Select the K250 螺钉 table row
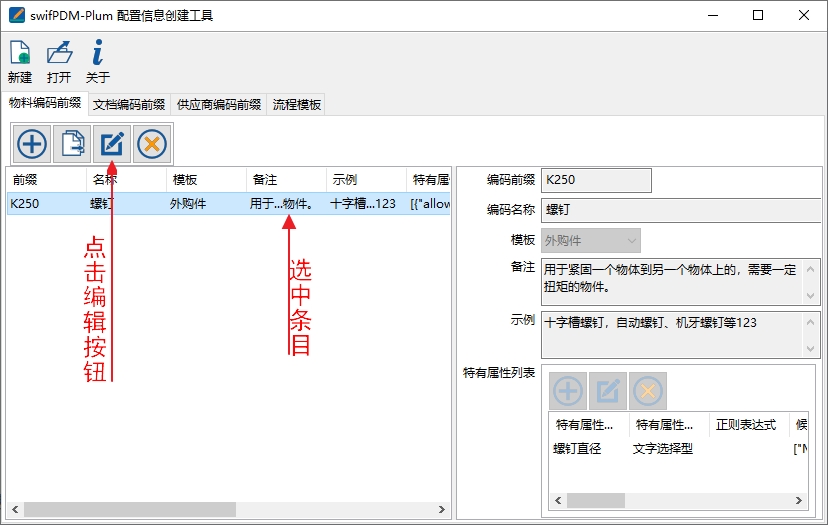The width and height of the screenshot is (828, 525). (x=200, y=204)
